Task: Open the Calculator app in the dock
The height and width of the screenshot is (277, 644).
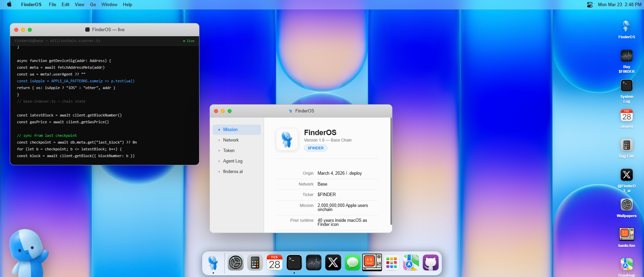Action: [x=255, y=263]
